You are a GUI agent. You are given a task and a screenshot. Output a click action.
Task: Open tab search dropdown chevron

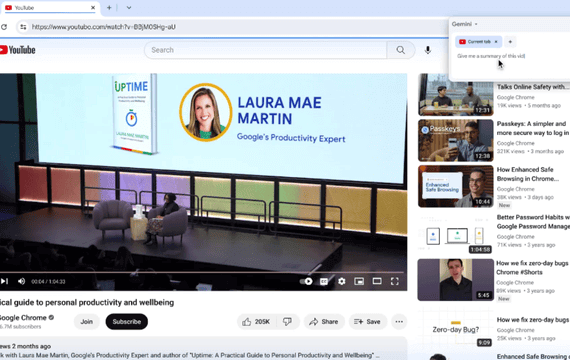pyautogui.click(x=129, y=8)
